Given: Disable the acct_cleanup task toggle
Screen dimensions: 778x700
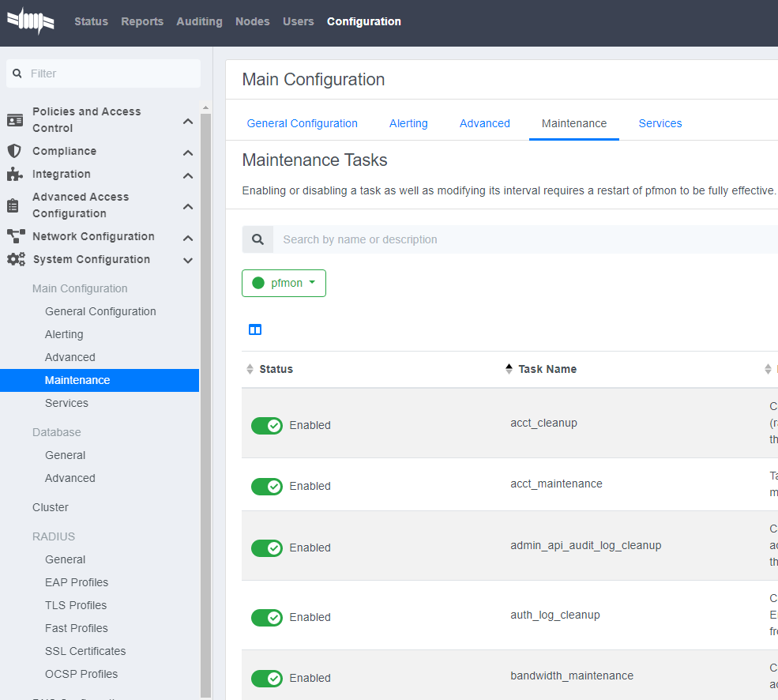Looking at the screenshot, I should point(267,425).
